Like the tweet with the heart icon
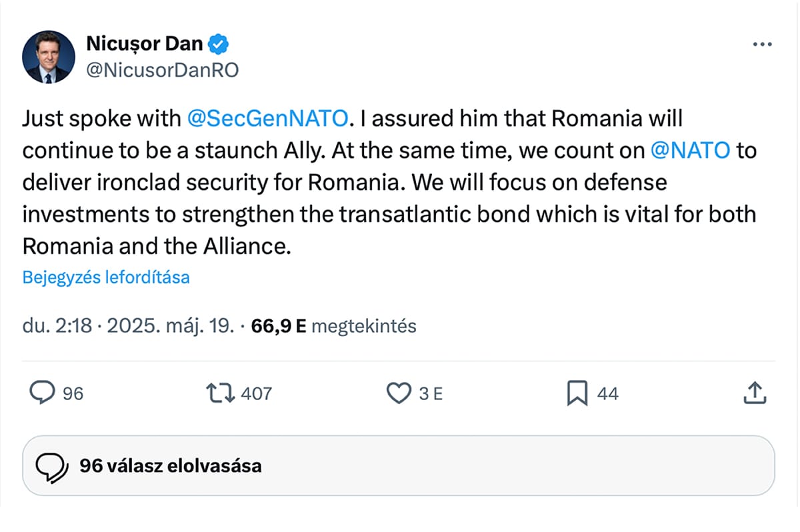This screenshot has height=532, width=800. coord(399,393)
